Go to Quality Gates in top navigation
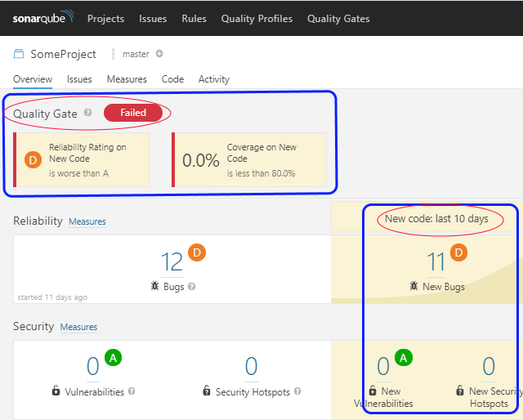The height and width of the screenshot is (420, 523). (338, 18)
